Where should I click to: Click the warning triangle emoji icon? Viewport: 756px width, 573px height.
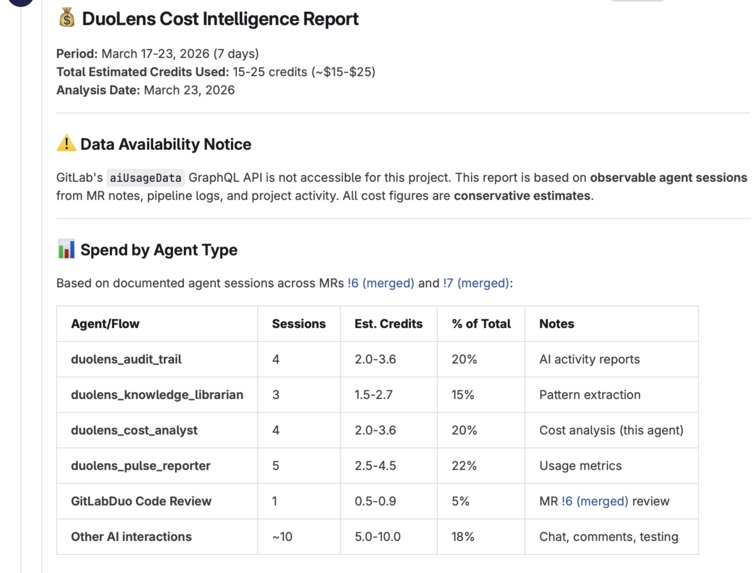pos(66,144)
